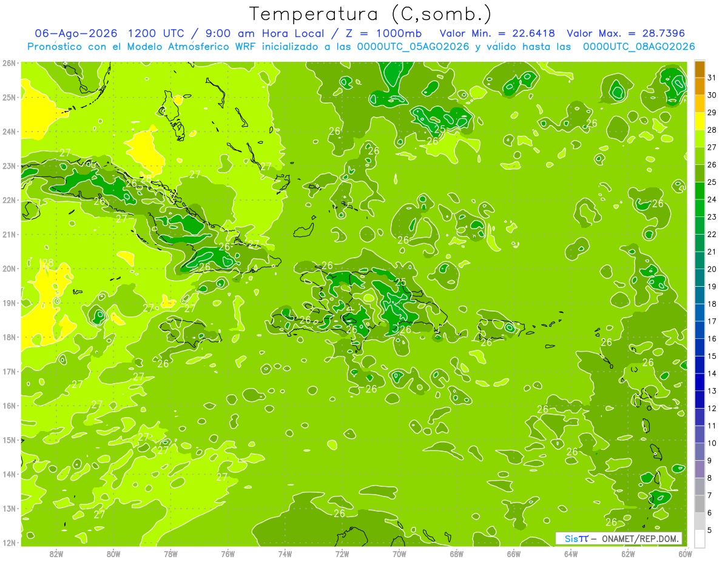Click the "18N" latitude axis label
The height and width of the screenshot is (562, 728).
click(x=9, y=337)
